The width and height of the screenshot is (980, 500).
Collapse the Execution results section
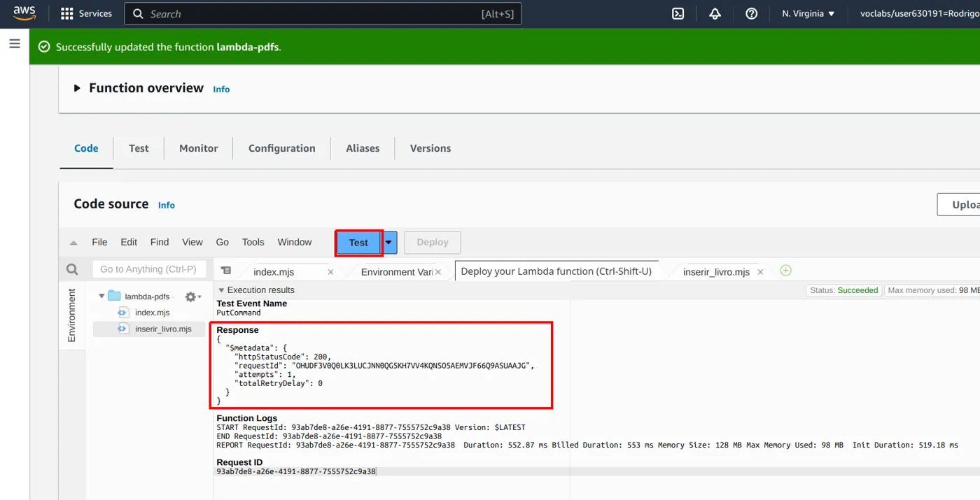point(221,290)
